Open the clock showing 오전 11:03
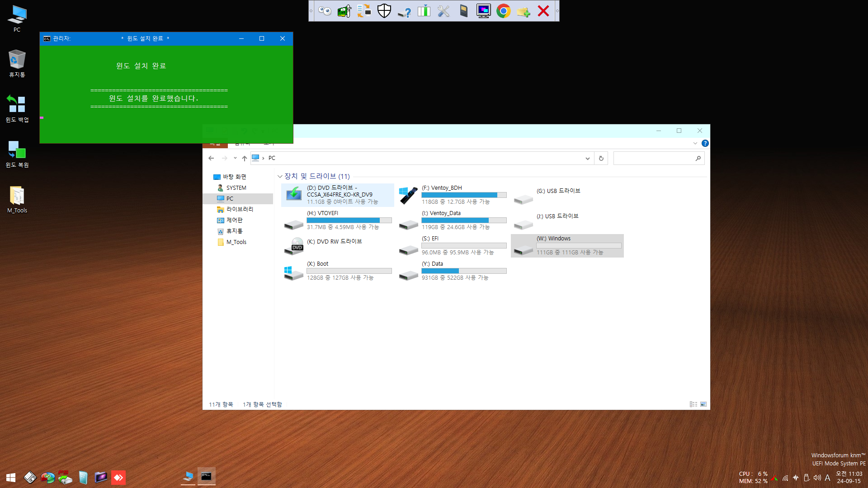 coord(849,477)
